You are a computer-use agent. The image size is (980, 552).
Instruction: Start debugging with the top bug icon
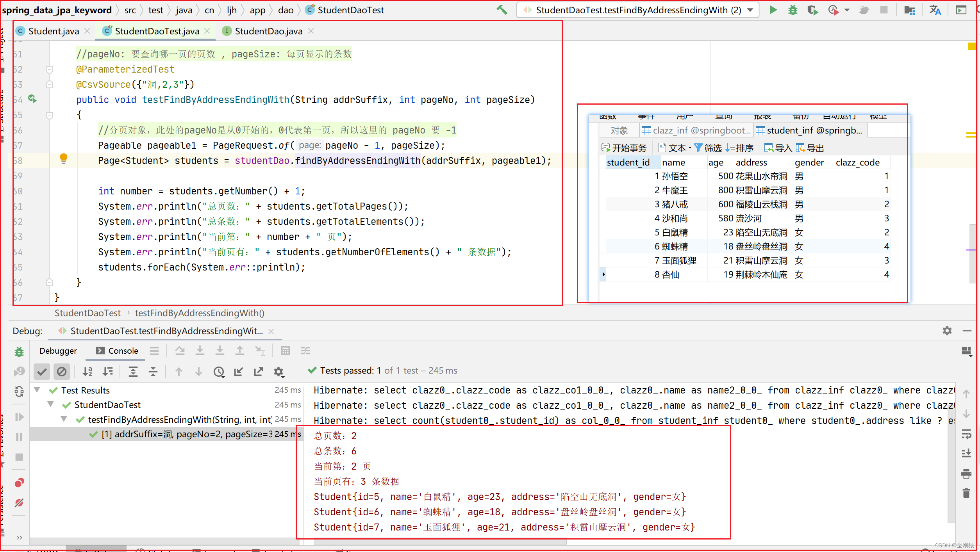point(793,10)
